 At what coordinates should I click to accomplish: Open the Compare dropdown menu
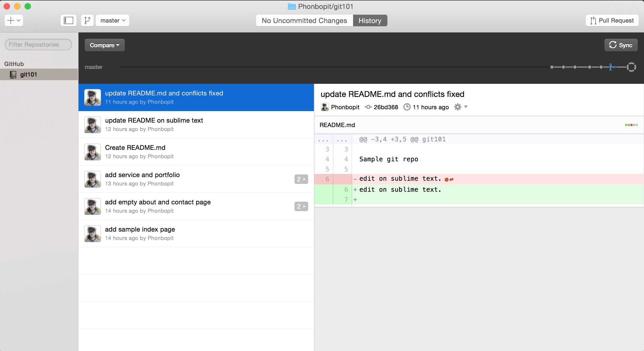coord(104,45)
